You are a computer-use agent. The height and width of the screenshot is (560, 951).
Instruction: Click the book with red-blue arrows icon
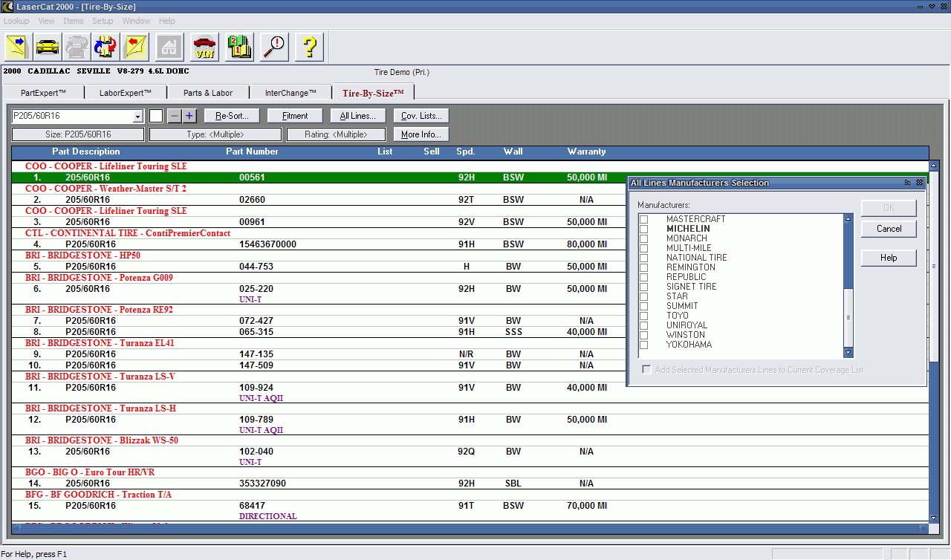[106, 47]
